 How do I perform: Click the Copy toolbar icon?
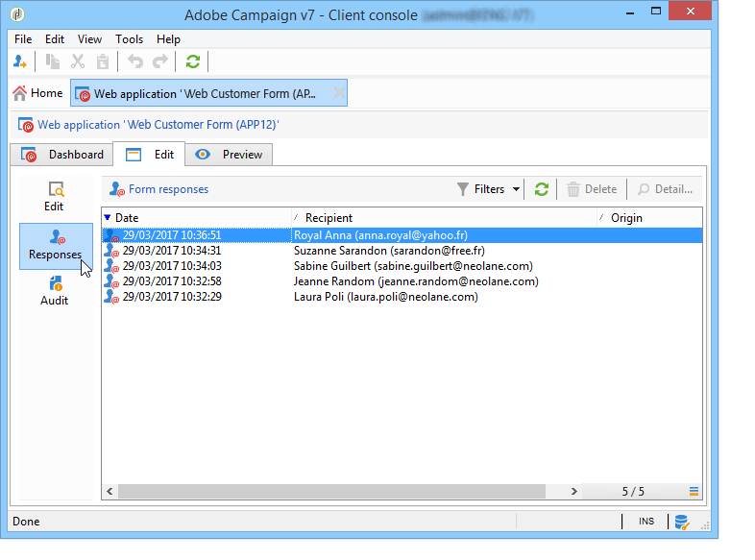(x=52, y=61)
